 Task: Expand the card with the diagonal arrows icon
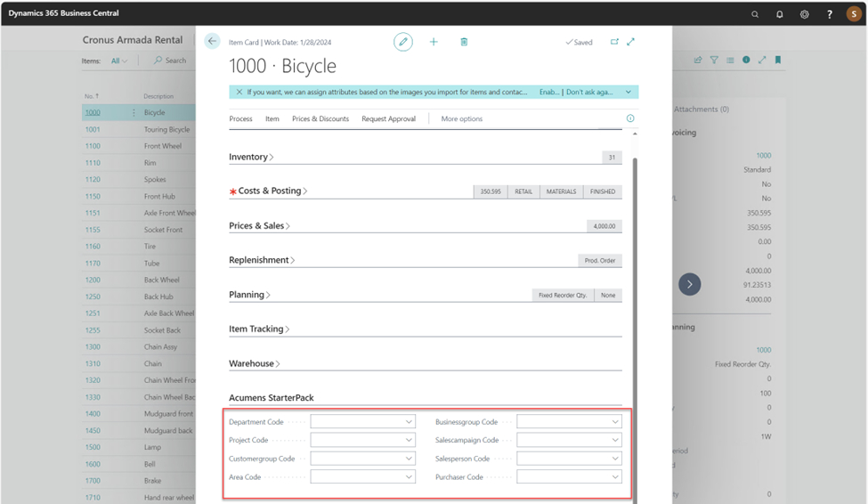click(x=630, y=42)
